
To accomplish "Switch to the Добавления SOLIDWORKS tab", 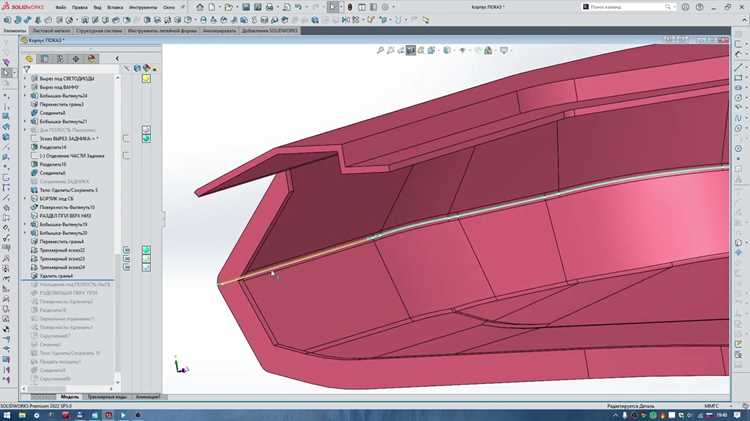I will (270, 31).
